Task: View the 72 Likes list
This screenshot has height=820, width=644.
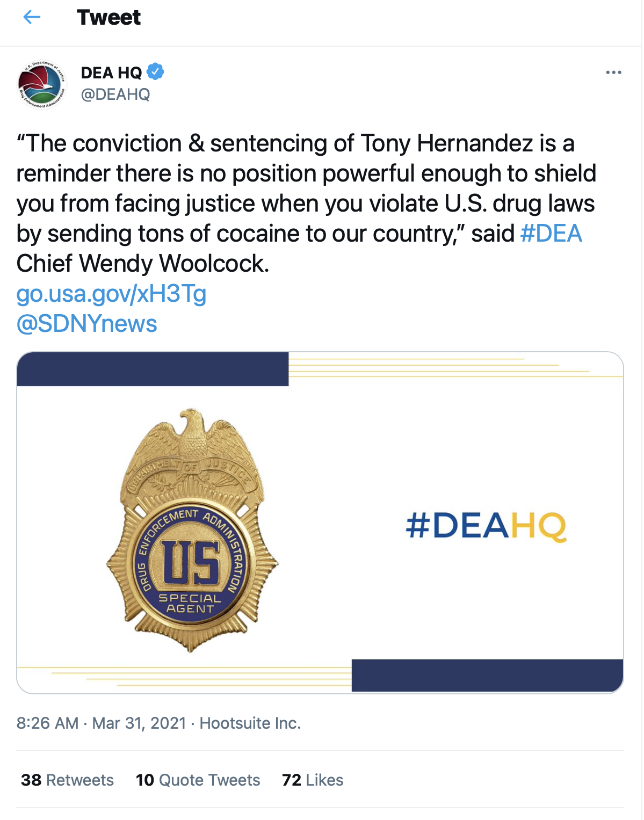Action: click(x=313, y=780)
